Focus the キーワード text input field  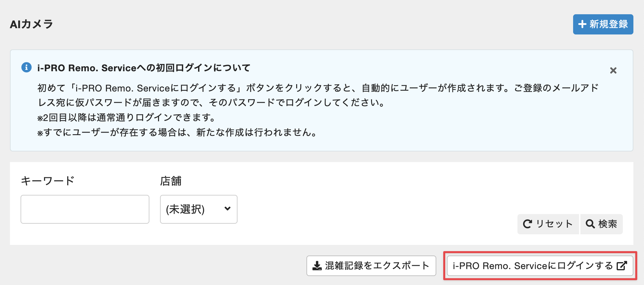85,209
